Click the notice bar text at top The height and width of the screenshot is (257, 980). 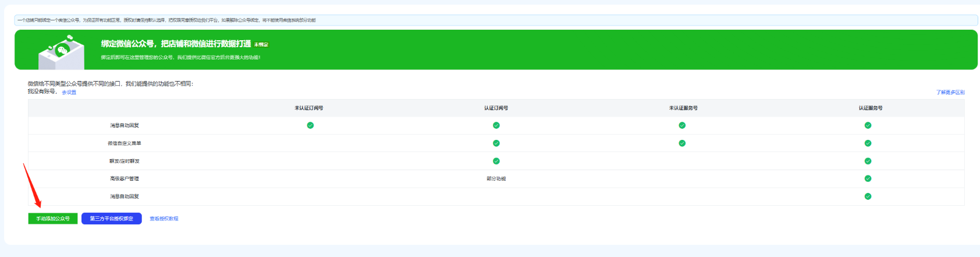tap(166, 20)
